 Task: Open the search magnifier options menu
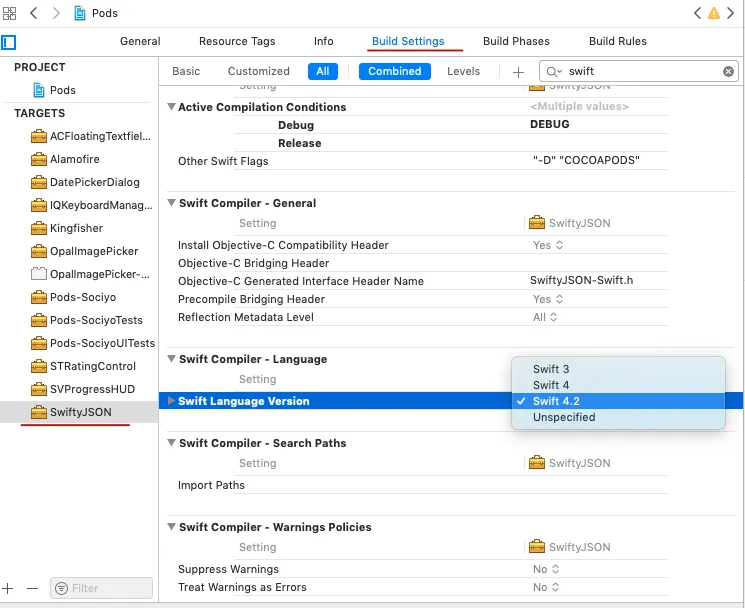554,72
